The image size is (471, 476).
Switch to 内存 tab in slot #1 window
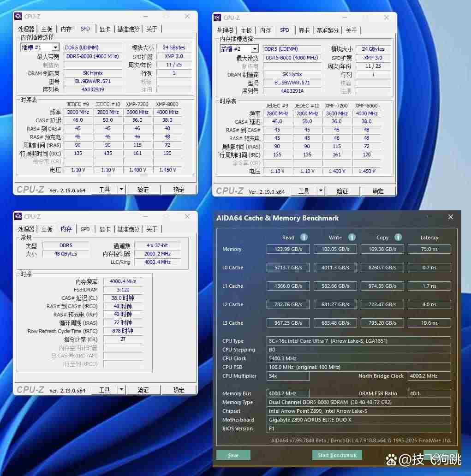[x=66, y=29]
